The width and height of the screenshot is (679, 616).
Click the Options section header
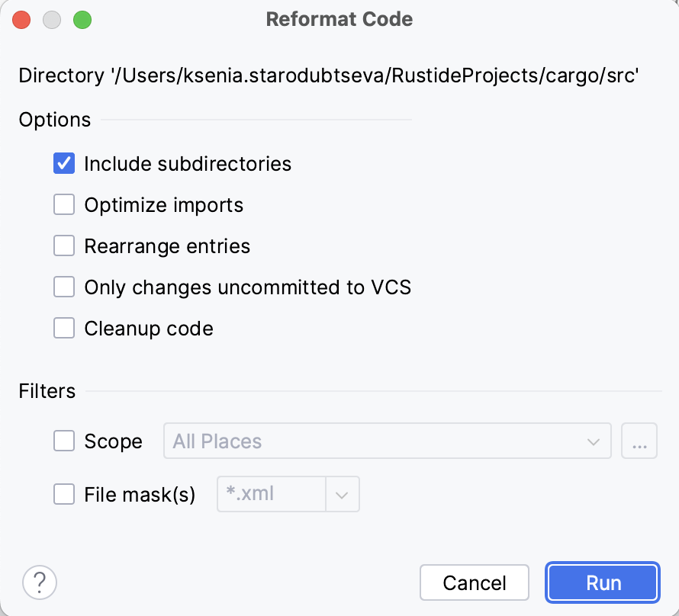pos(54,119)
